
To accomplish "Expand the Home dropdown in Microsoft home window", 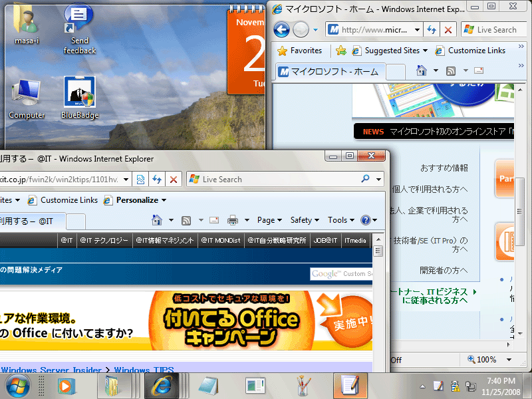I will (x=436, y=71).
